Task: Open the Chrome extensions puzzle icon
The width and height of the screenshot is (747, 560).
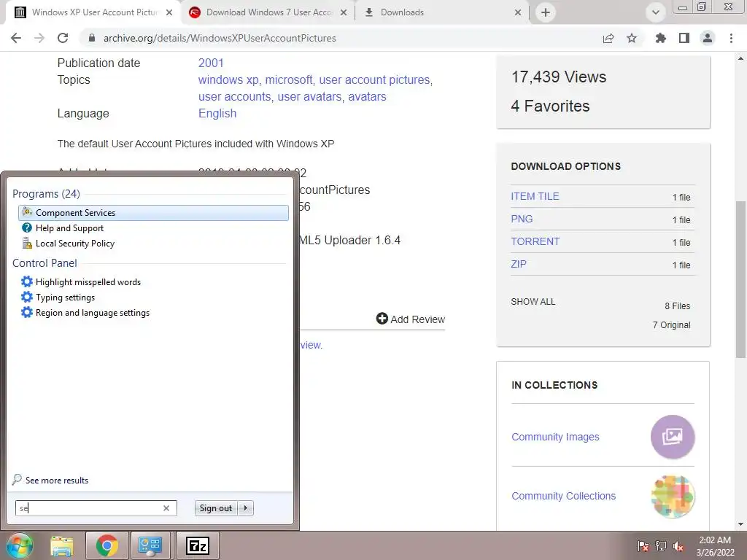Action: point(661,38)
